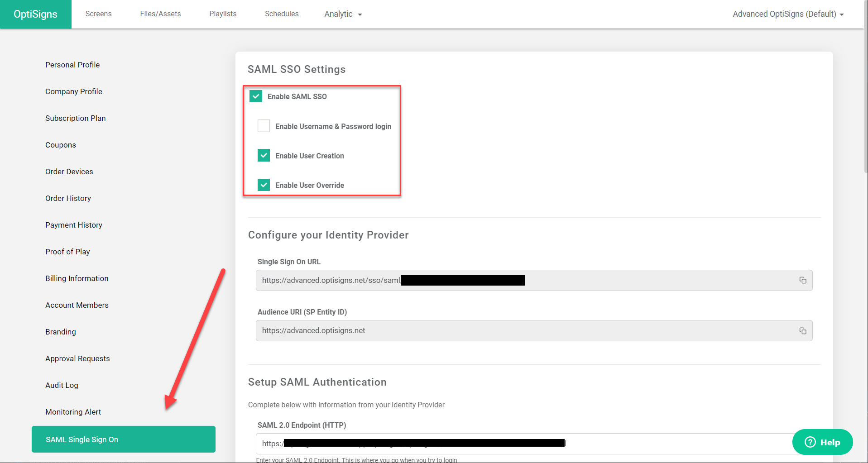Uncheck Enable User Override
The height and width of the screenshot is (463, 868).
[264, 185]
